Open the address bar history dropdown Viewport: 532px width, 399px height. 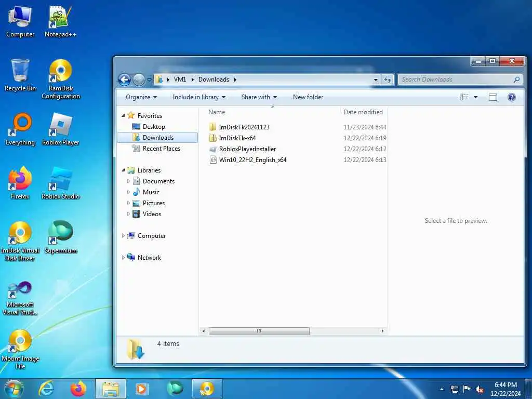click(376, 79)
